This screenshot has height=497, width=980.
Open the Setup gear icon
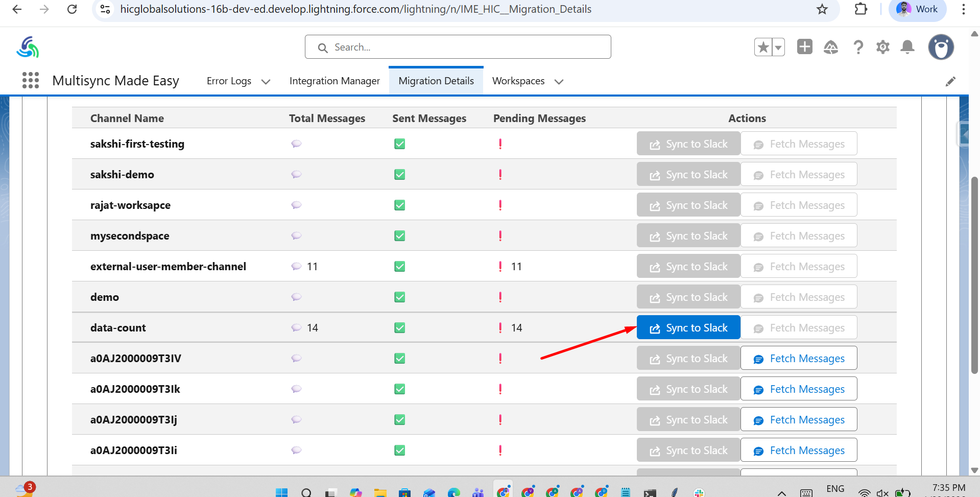(x=883, y=48)
